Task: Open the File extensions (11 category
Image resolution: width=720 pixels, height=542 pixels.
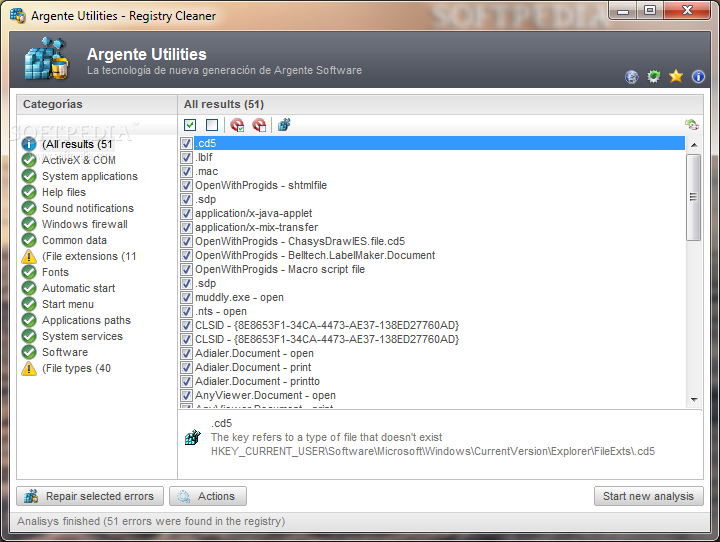Action: (89, 256)
